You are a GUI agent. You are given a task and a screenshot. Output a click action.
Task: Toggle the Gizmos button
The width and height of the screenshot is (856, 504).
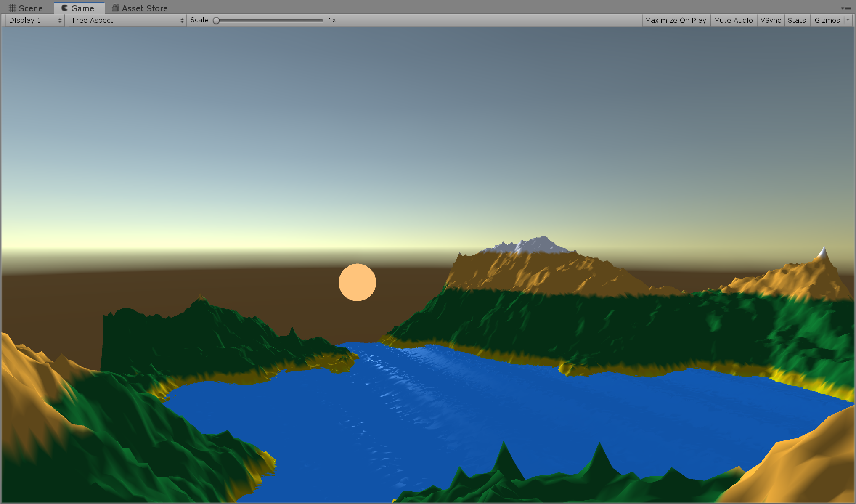pyautogui.click(x=827, y=20)
